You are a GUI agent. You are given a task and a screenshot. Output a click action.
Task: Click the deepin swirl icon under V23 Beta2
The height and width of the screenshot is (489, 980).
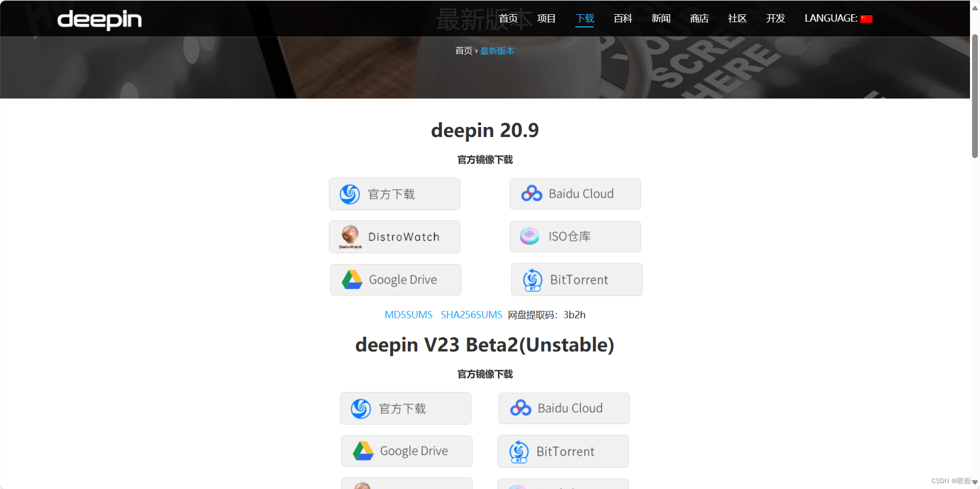click(x=361, y=408)
